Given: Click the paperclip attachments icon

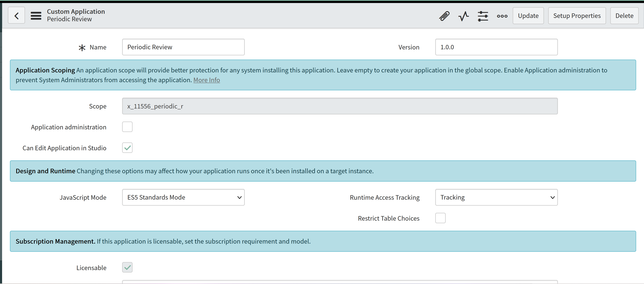Looking at the screenshot, I should (x=444, y=16).
